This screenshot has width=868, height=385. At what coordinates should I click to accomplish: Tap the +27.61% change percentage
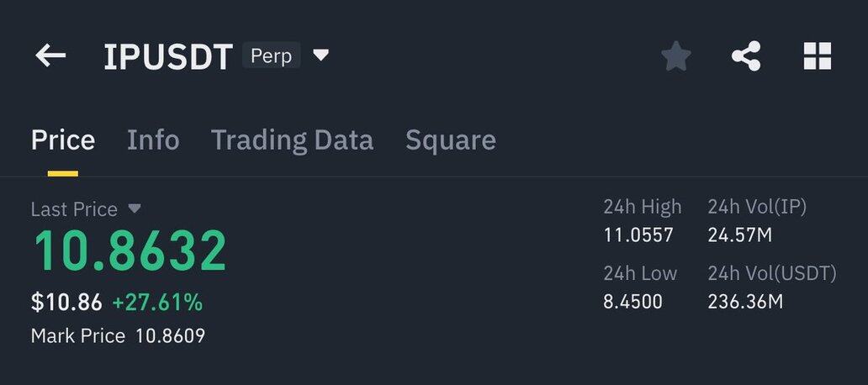pyautogui.click(x=157, y=303)
